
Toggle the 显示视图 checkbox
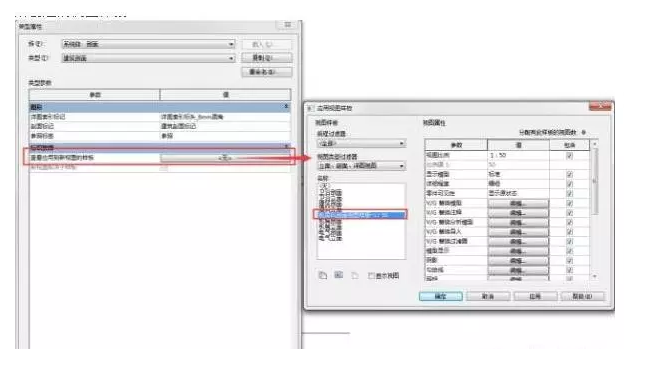click(371, 276)
